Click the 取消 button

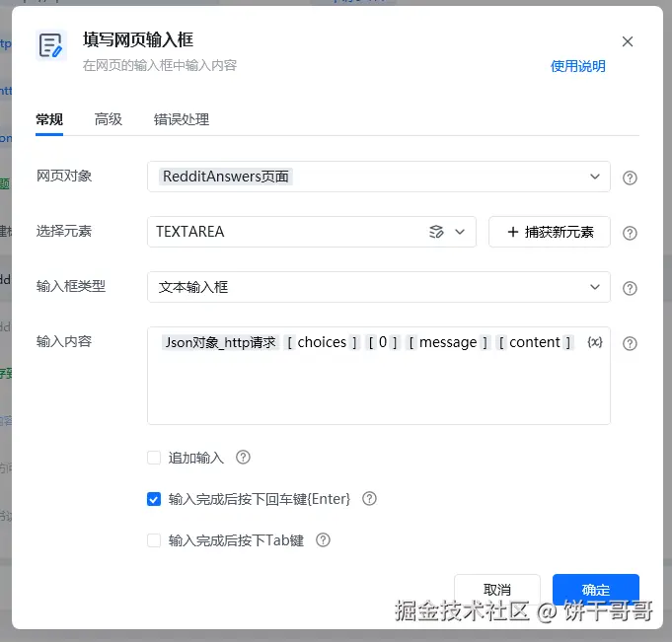(497, 590)
